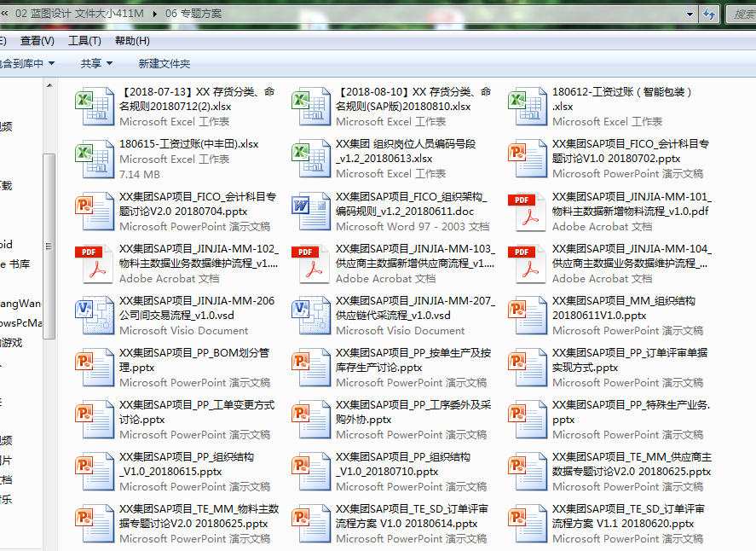Select the 180612-工资过账(智能包装).xlsx icon

[x=527, y=107]
